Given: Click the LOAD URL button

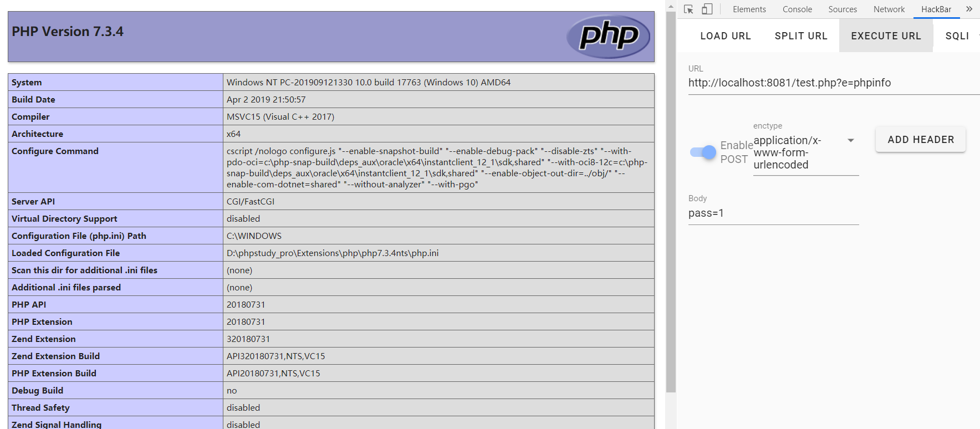Looking at the screenshot, I should click(725, 36).
